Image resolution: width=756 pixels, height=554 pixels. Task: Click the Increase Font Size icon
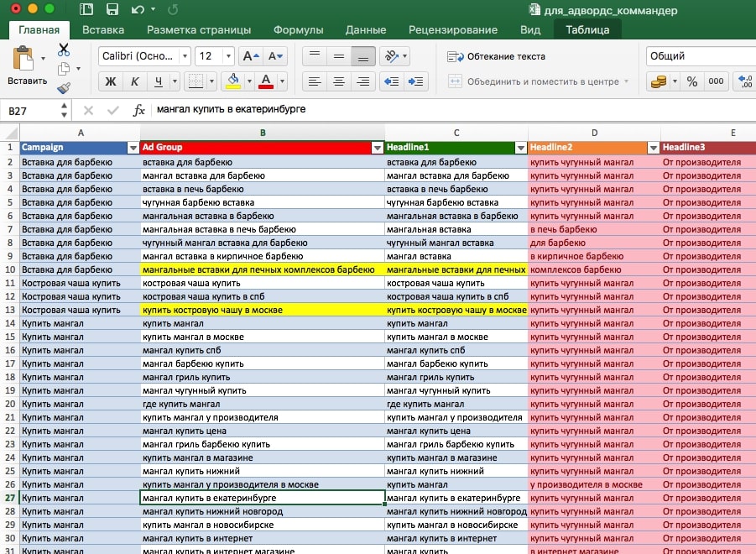[x=250, y=56]
